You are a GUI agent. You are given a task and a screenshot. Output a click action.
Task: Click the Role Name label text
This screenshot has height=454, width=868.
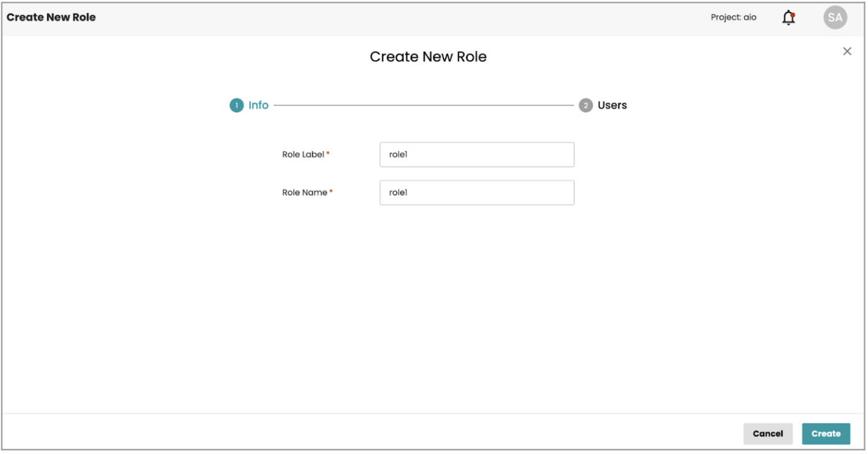(x=305, y=192)
